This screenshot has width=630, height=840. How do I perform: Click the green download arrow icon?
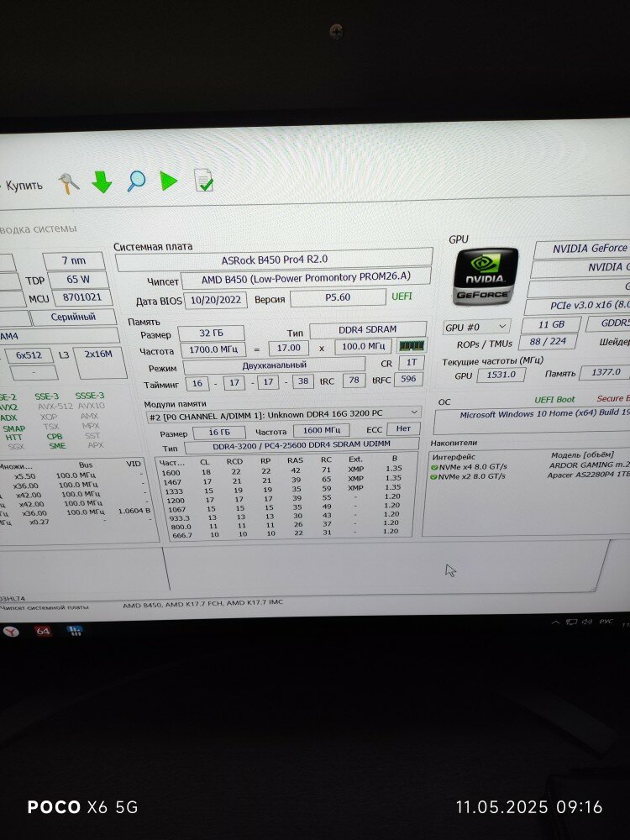tap(102, 182)
